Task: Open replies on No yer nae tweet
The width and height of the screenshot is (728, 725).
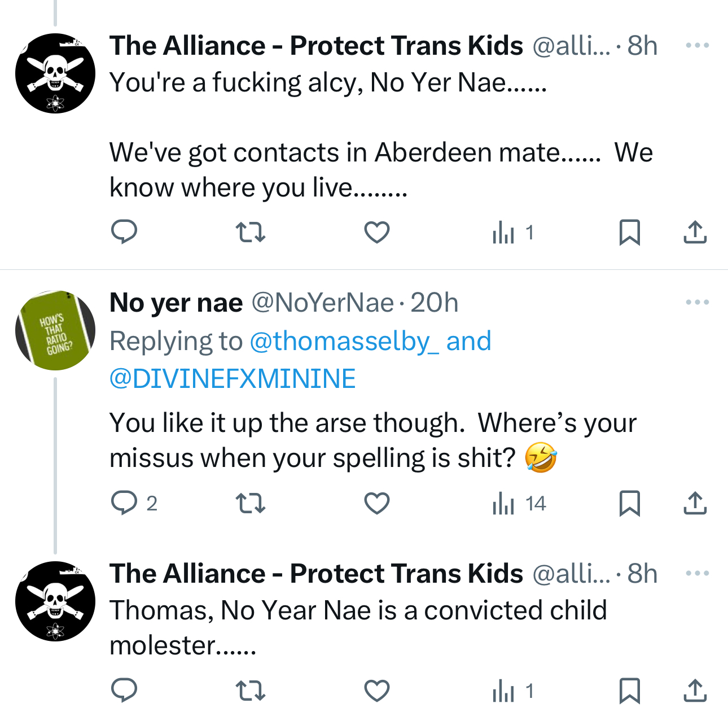Action: 125,503
